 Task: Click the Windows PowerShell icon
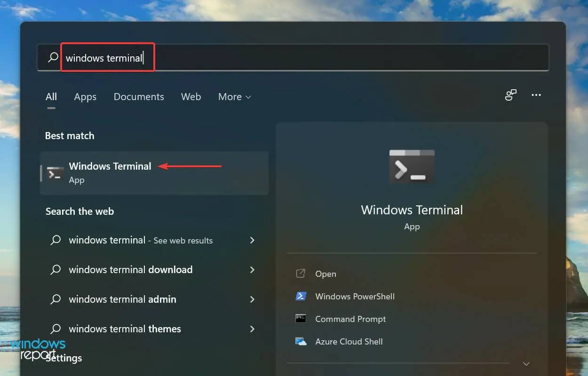(301, 297)
